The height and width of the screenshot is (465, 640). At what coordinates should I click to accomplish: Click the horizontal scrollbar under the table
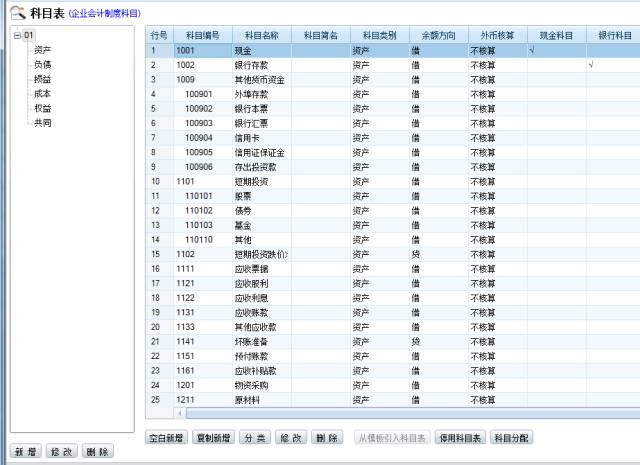point(400,414)
